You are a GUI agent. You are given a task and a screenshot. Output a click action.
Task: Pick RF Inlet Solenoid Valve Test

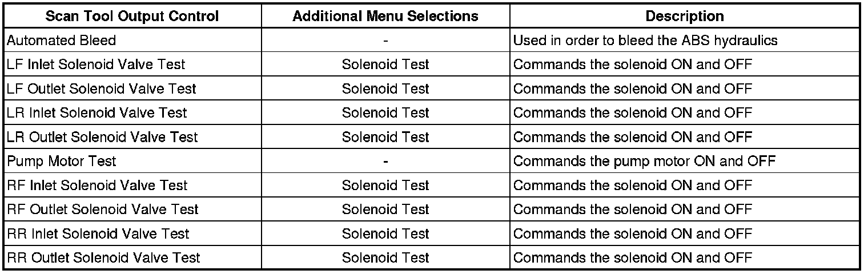coord(97,186)
